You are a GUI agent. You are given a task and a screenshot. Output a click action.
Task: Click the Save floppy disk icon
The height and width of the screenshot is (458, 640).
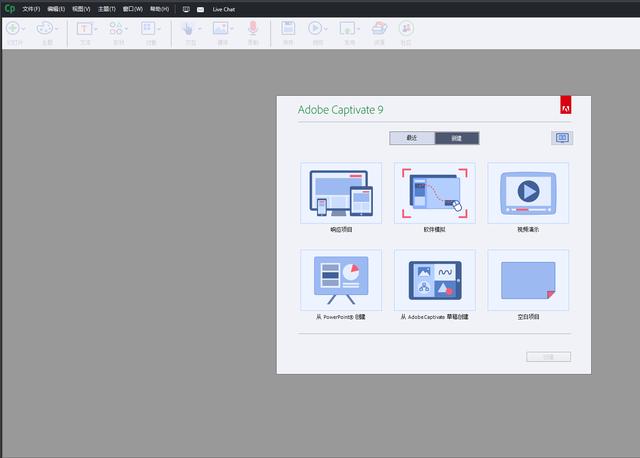coord(288,28)
